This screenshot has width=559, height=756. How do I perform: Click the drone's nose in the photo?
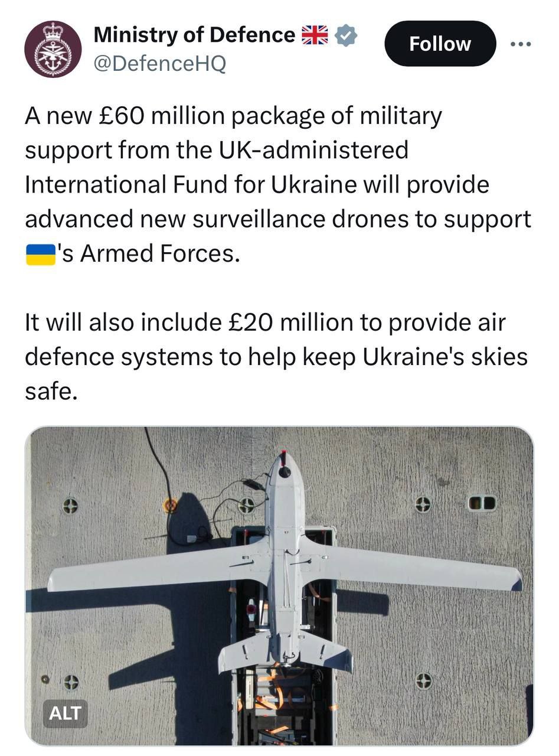tap(285, 467)
